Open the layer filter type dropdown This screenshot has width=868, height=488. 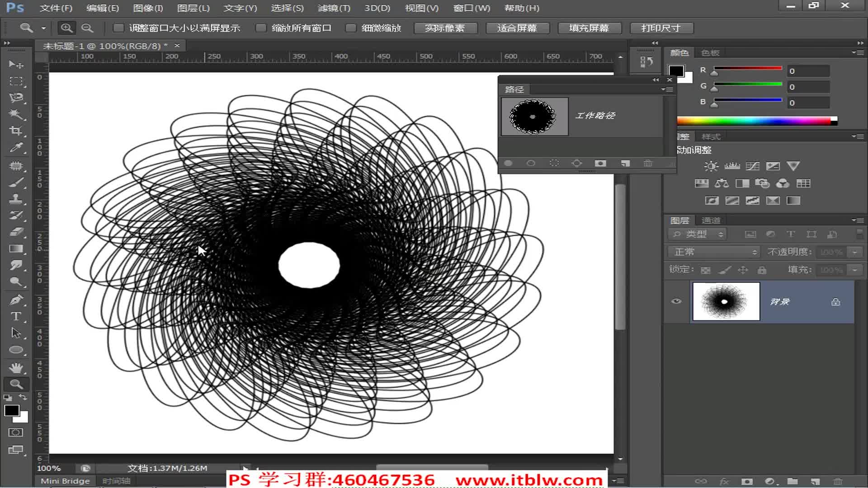tap(698, 234)
